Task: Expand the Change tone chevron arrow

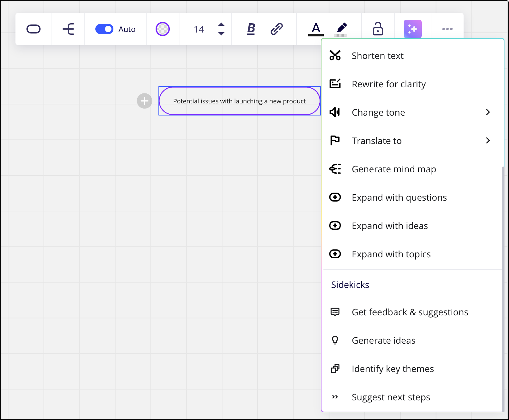Action: click(x=488, y=112)
